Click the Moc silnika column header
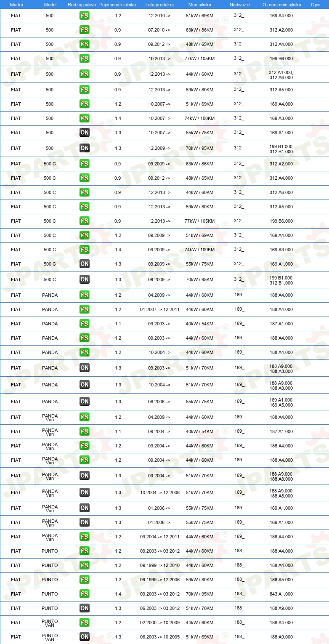Screen dimensions: 329x644 [199, 5]
